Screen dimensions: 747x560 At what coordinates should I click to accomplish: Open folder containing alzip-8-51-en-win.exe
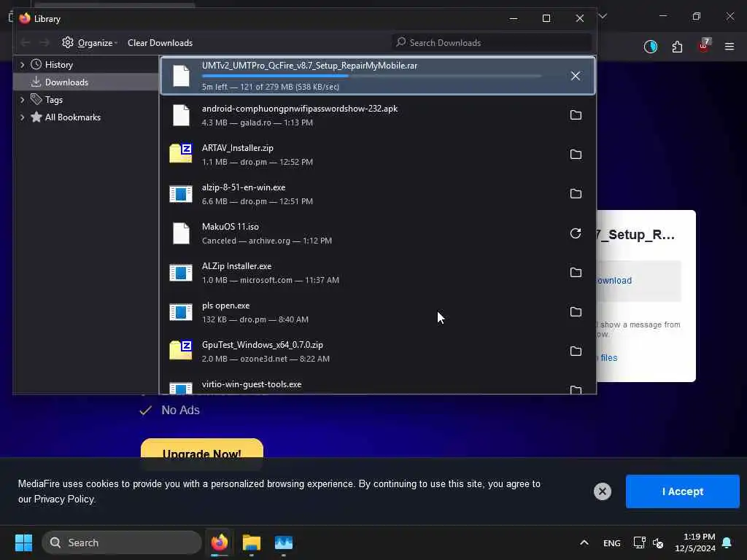tap(576, 194)
